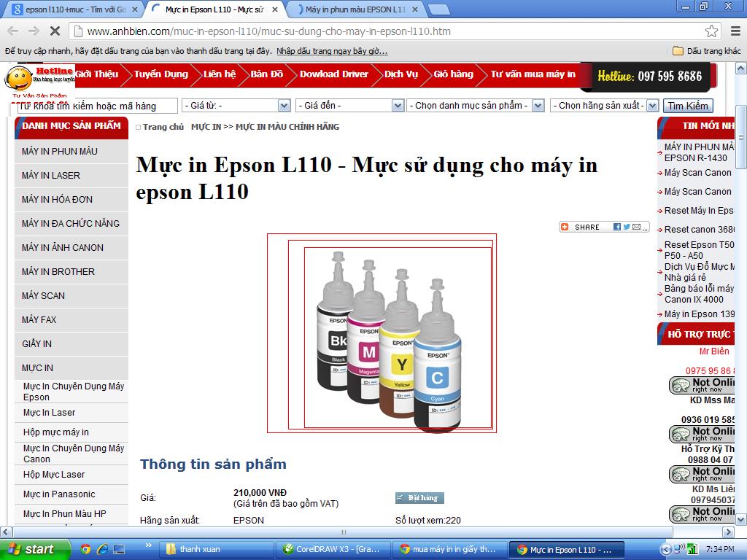Switch to 'Máy in phun màu EPSON' tab

coord(355,9)
